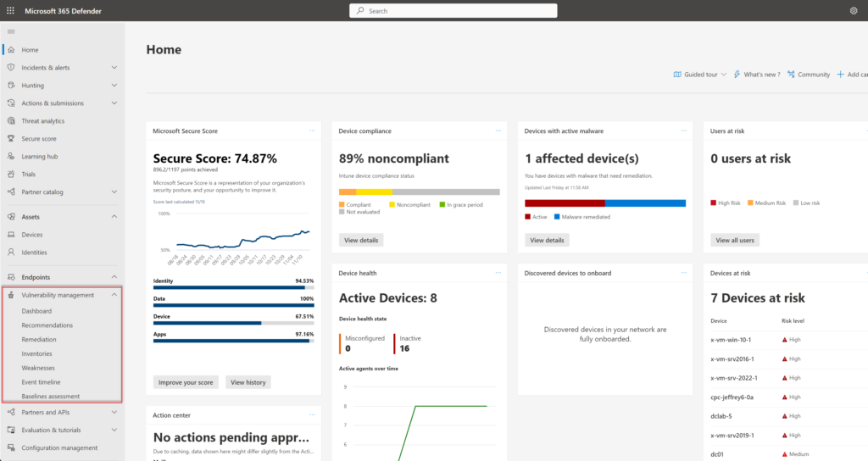Click the Vulnerability management icon
868x461 pixels.
tap(11, 295)
